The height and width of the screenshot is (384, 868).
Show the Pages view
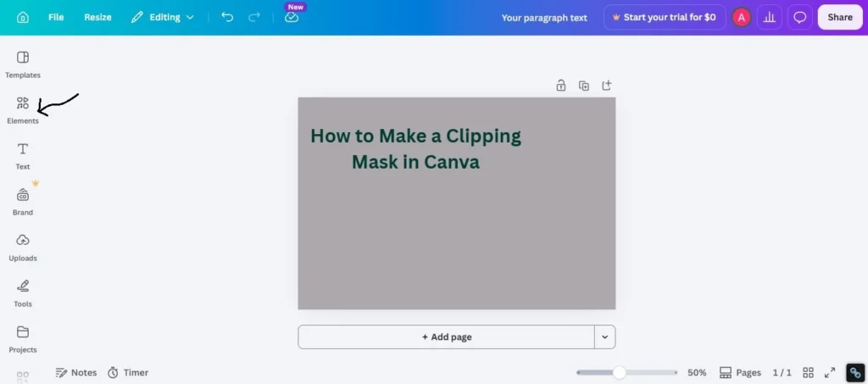[740, 372]
